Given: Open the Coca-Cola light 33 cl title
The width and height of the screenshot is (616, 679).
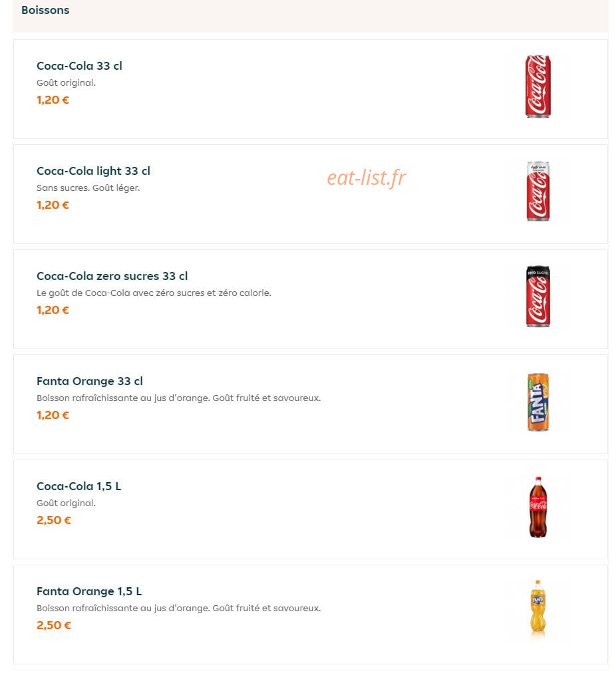Looking at the screenshot, I should (93, 171).
